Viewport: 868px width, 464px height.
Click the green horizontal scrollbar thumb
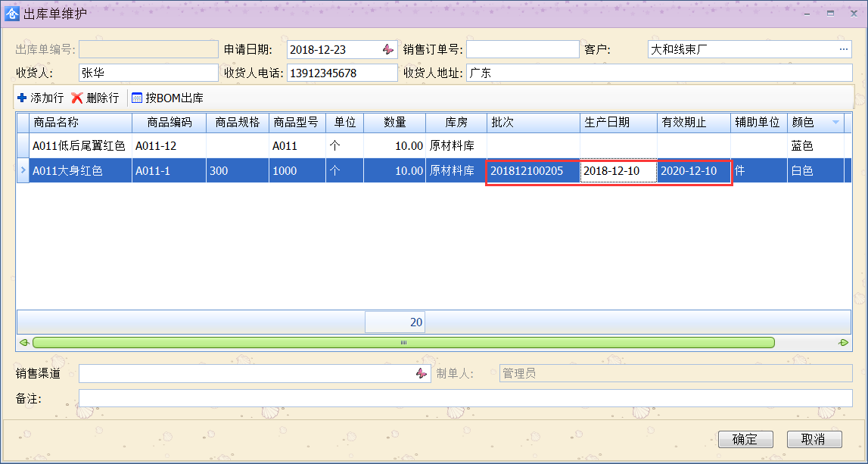point(403,343)
